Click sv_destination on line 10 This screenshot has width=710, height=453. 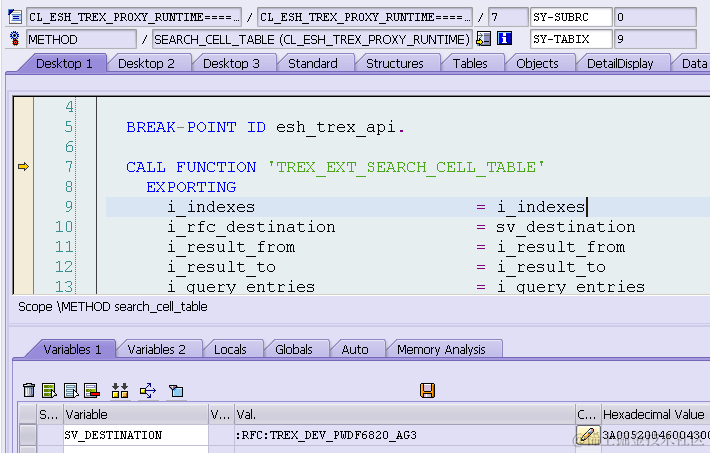[566, 226]
